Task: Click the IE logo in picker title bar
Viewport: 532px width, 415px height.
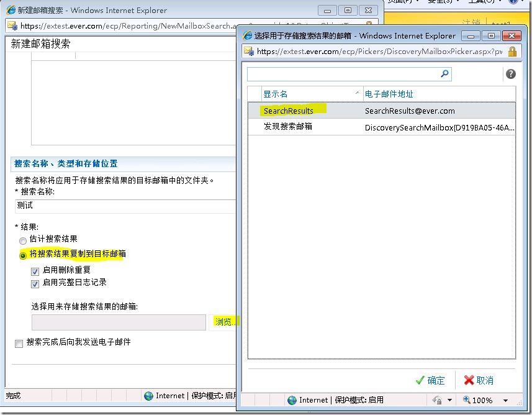Action: click(x=248, y=35)
